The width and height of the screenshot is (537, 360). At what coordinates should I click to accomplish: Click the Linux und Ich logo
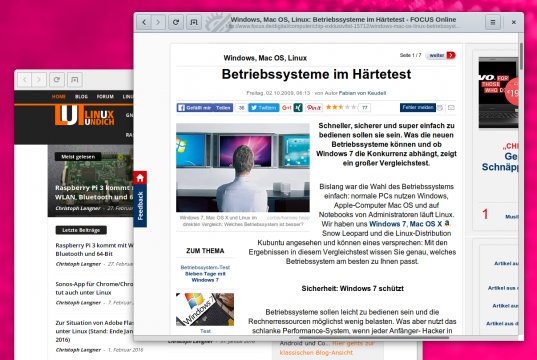coord(84,115)
